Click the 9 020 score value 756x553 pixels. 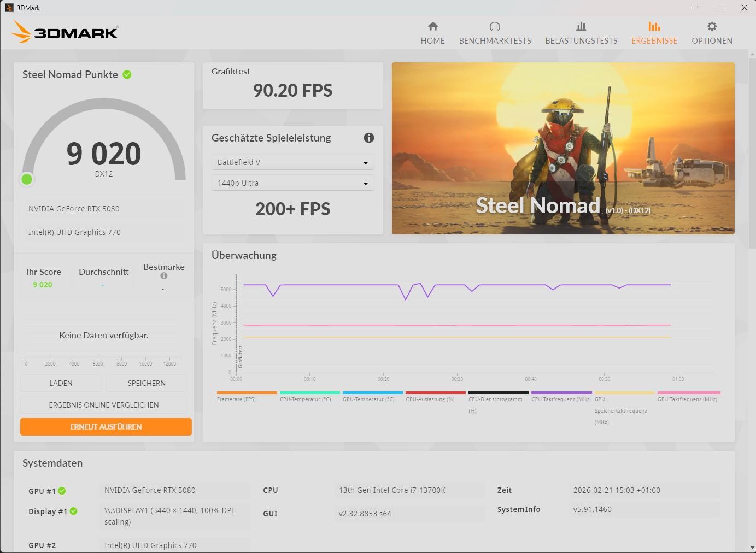coord(104,154)
